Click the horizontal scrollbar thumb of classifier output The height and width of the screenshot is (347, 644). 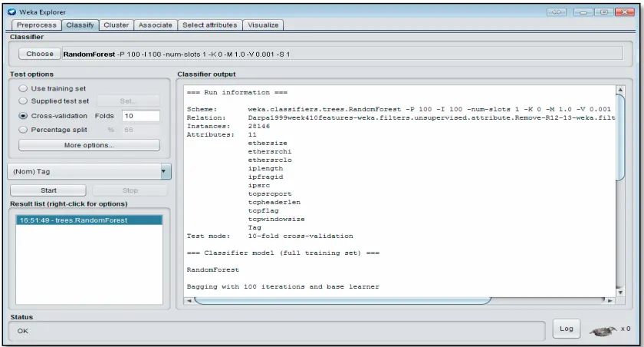(x=343, y=300)
